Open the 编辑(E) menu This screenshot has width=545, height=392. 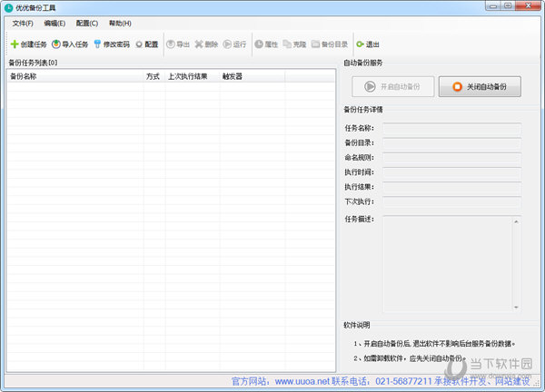(x=54, y=23)
